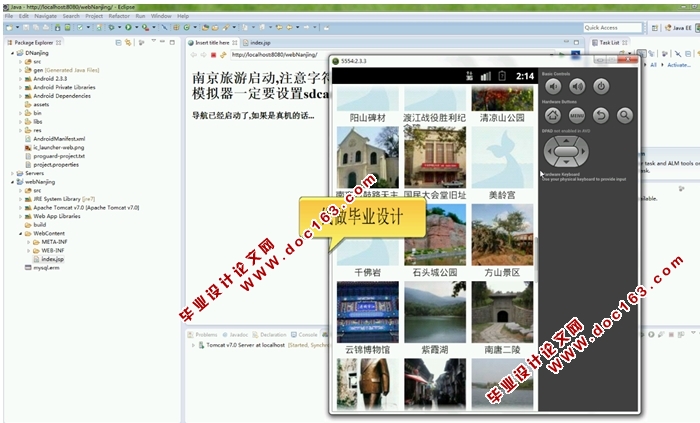Toggle Link with Editor in Package Explorer
Image resolution: width=700 pixels, height=423 pixels.
click(x=128, y=43)
